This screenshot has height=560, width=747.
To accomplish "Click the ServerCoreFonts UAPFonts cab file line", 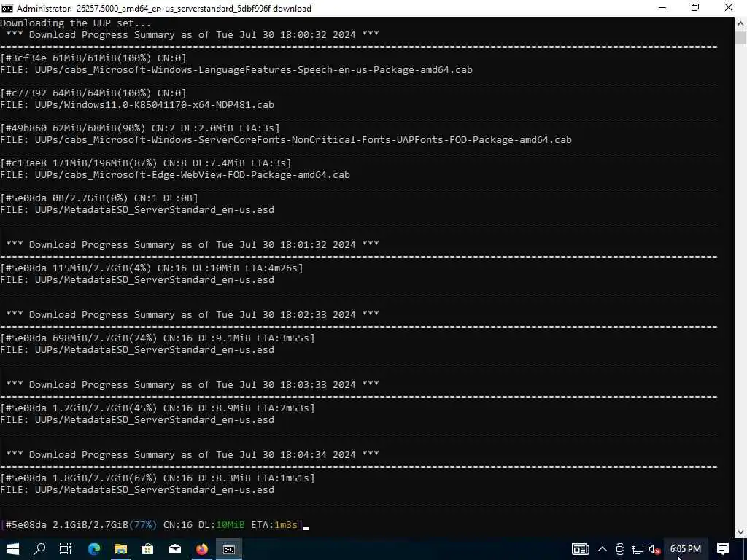I will [286, 139].
